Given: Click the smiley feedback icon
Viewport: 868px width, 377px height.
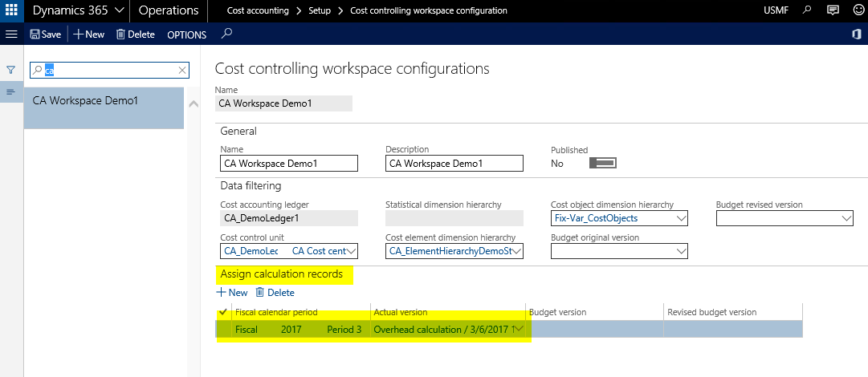Looking at the screenshot, I should pos(856,10).
